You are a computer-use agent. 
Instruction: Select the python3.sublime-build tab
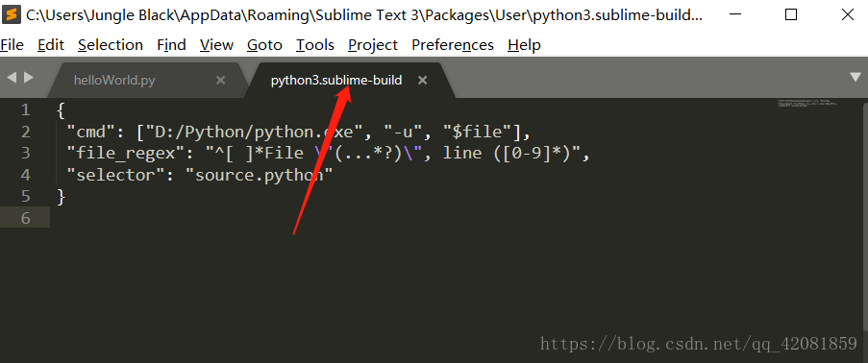(336, 81)
